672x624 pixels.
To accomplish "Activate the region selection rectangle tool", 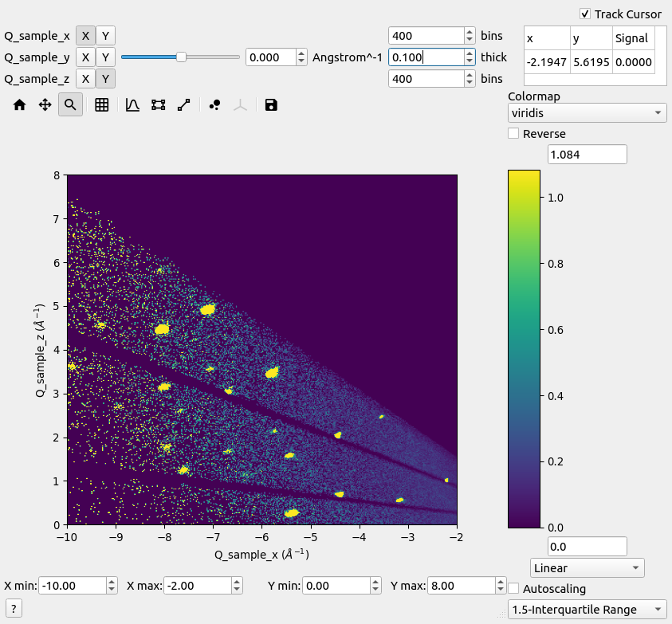I will point(158,104).
